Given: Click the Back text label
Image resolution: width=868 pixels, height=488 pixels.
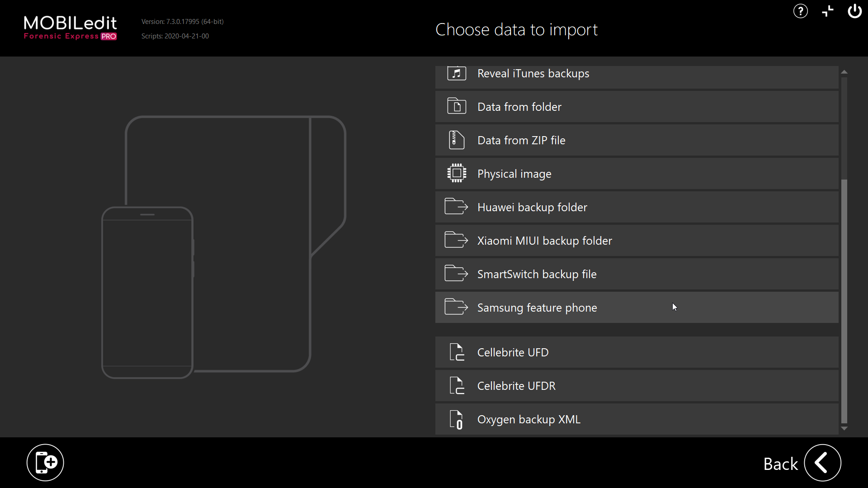Looking at the screenshot, I should click(780, 464).
